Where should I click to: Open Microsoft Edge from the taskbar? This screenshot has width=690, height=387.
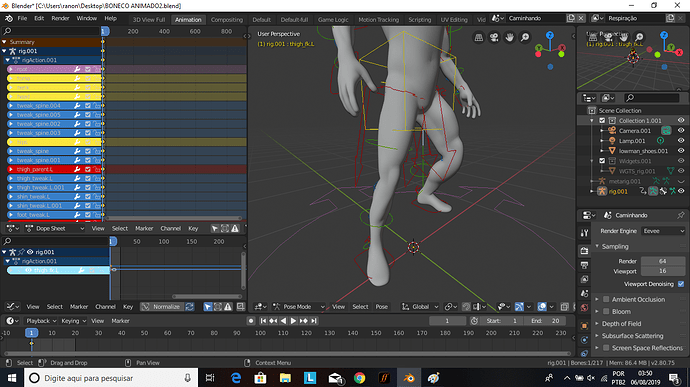pos(236,378)
